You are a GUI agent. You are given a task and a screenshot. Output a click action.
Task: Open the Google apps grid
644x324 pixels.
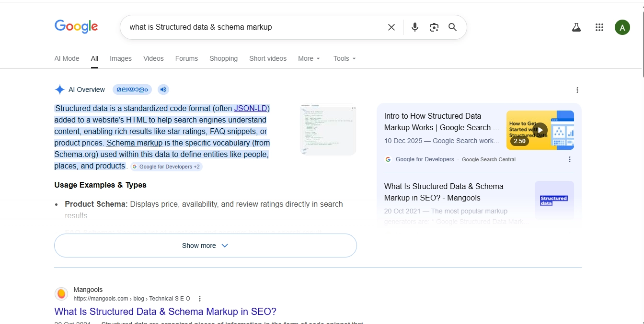point(599,27)
